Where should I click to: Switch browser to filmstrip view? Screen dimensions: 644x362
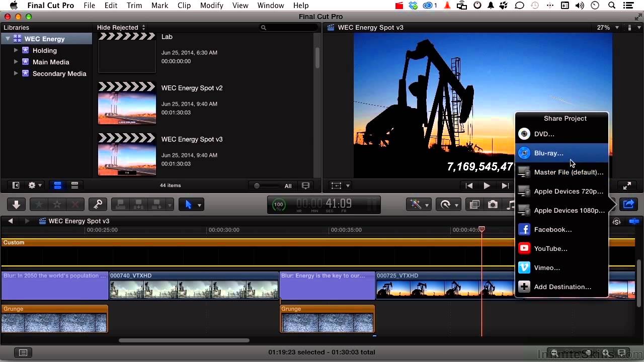pyautogui.click(x=58, y=186)
